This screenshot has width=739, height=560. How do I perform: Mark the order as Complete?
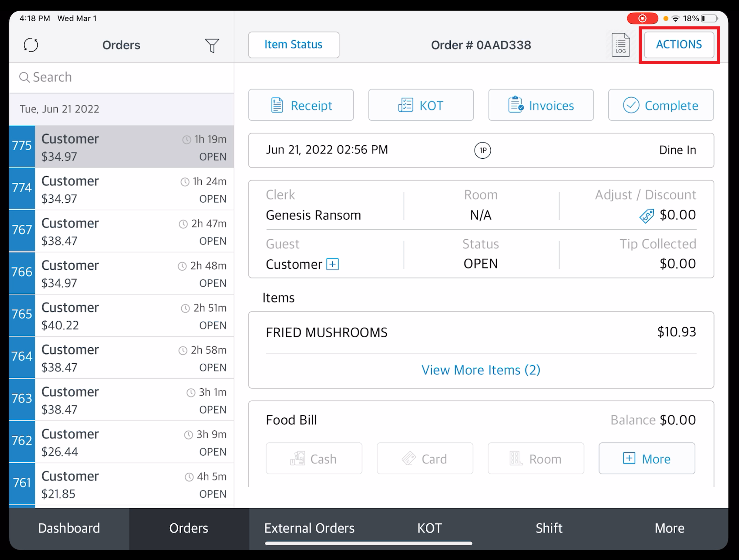(x=660, y=105)
